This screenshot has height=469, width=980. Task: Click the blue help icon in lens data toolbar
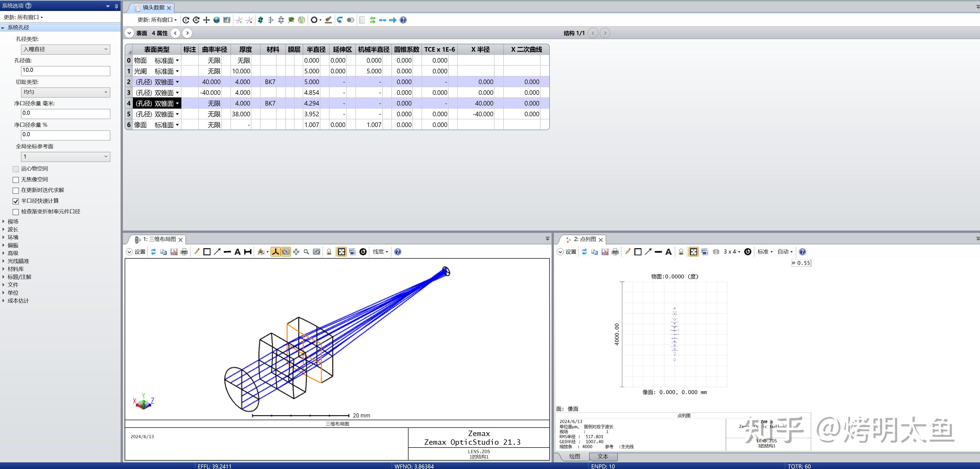[403, 20]
